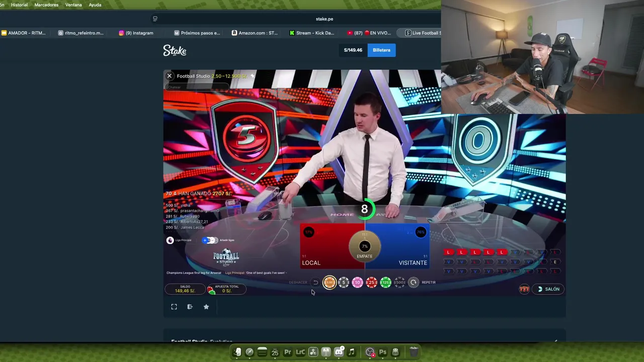Open Finder in the Dock

tap(237, 352)
